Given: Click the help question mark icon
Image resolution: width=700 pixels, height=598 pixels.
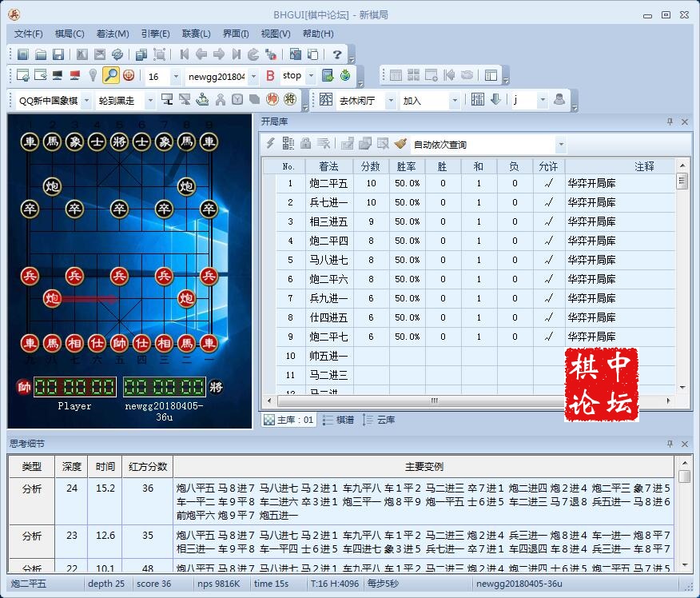Looking at the screenshot, I should point(337,54).
